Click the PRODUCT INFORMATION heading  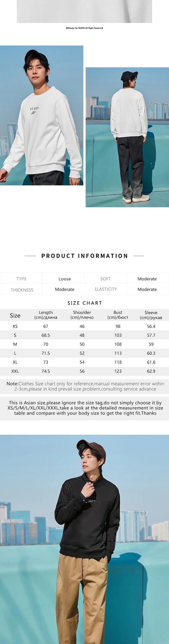84,256
